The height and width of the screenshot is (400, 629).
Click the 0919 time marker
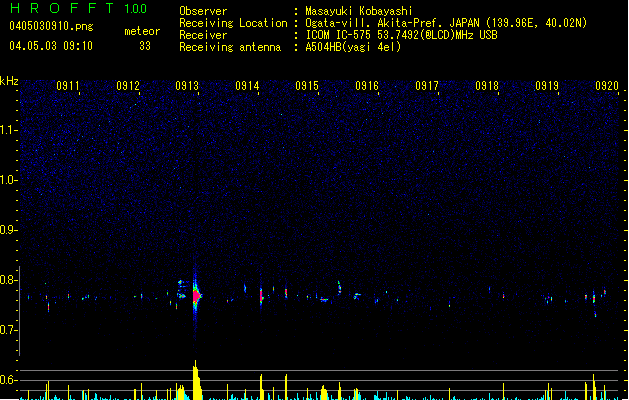(x=547, y=86)
